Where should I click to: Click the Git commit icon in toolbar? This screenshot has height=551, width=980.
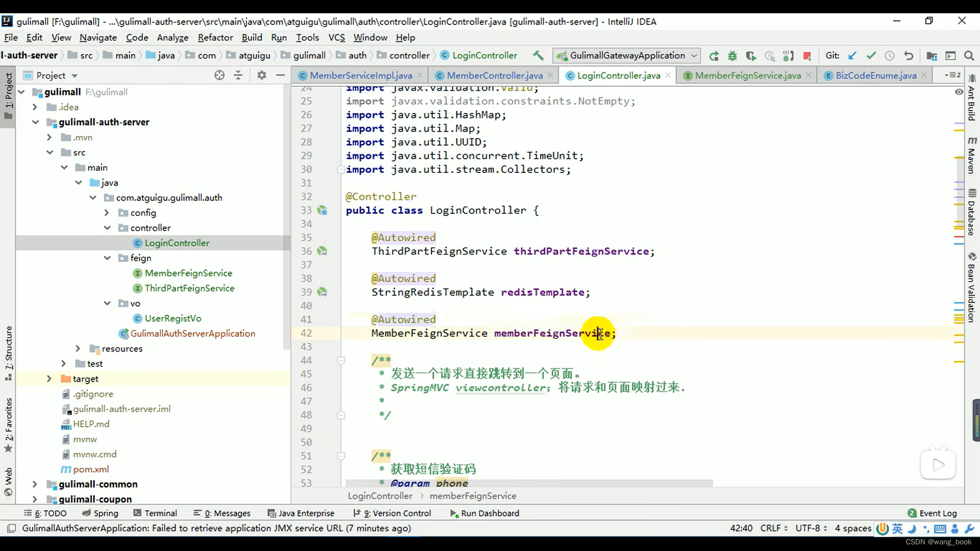(871, 55)
